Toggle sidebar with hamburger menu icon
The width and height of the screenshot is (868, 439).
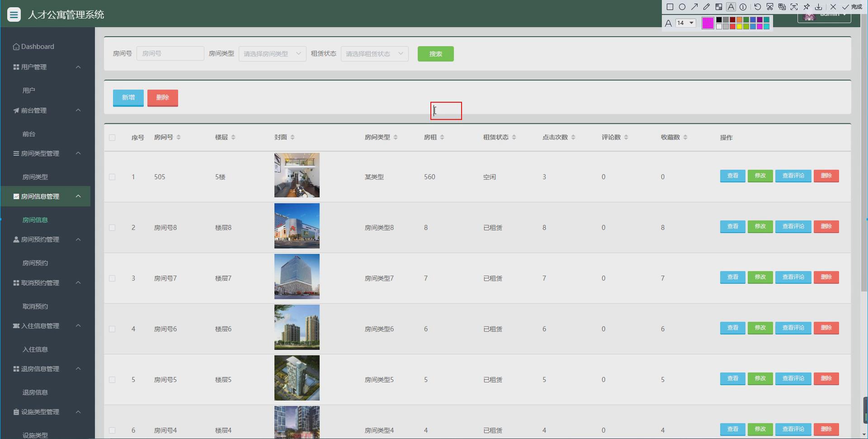[x=14, y=14]
